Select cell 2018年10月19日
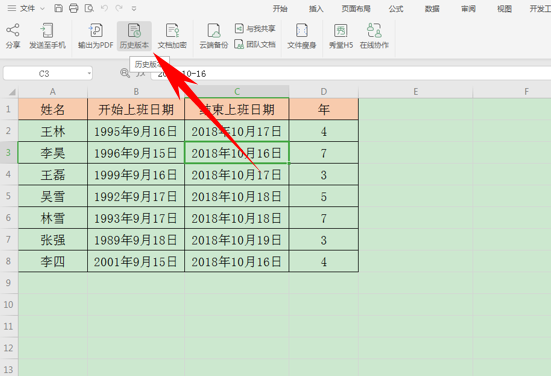The image size is (551, 376). point(236,240)
